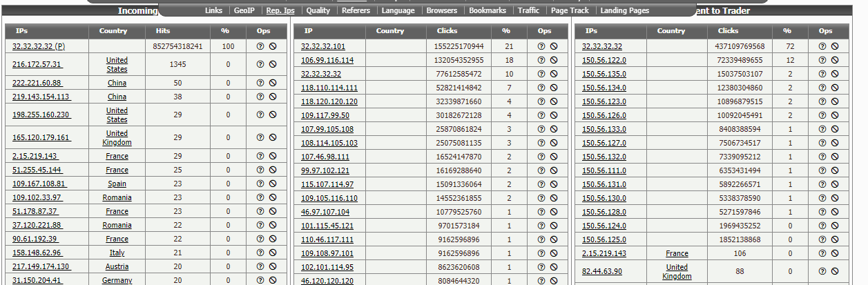Open info icon for 109.167.108.81
Image resolution: width=868 pixels, height=285 pixels.
point(260,184)
